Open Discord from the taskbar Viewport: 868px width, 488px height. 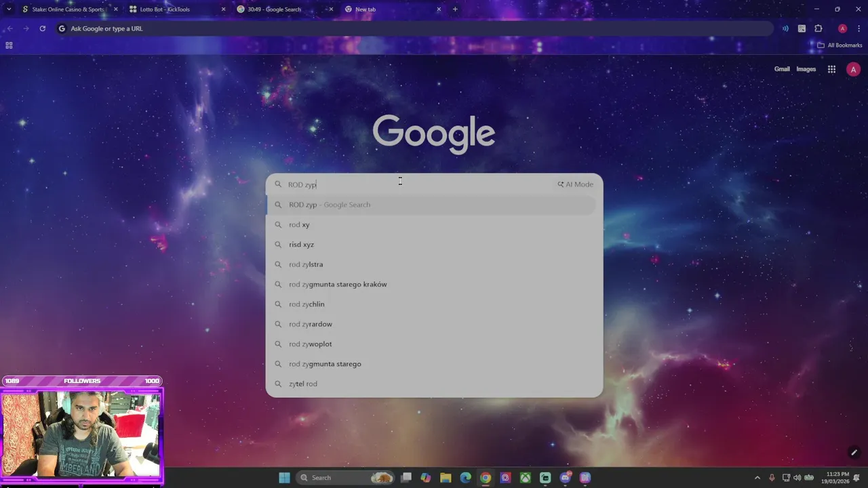tap(565, 478)
